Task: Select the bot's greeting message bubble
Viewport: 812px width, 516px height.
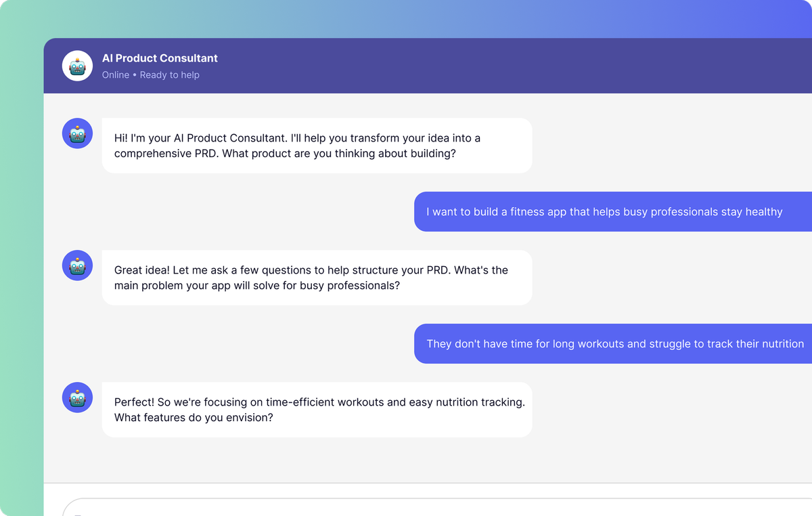Action: pyautogui.click(x=317, y=146)
